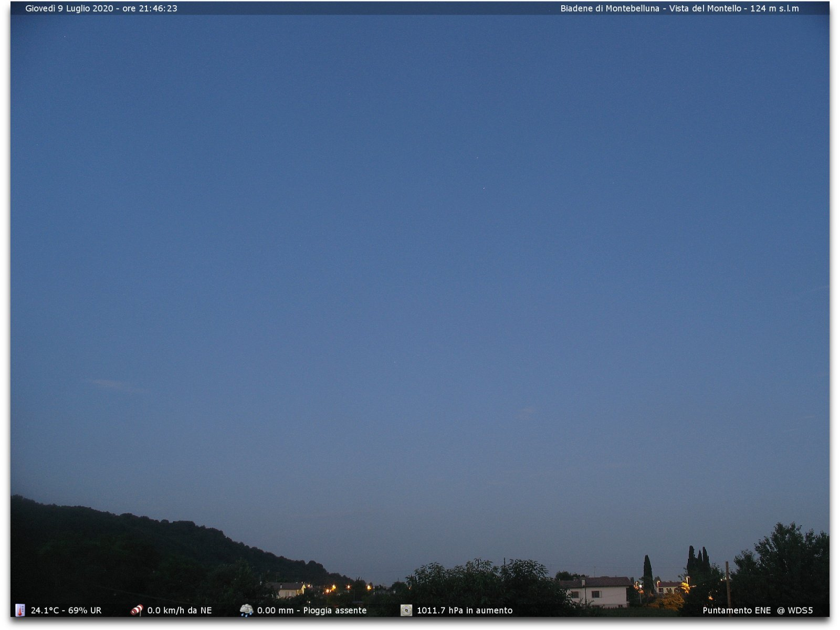Select the date text 'Giovedì 9 Luglio 2020'

tap(69, 8)
